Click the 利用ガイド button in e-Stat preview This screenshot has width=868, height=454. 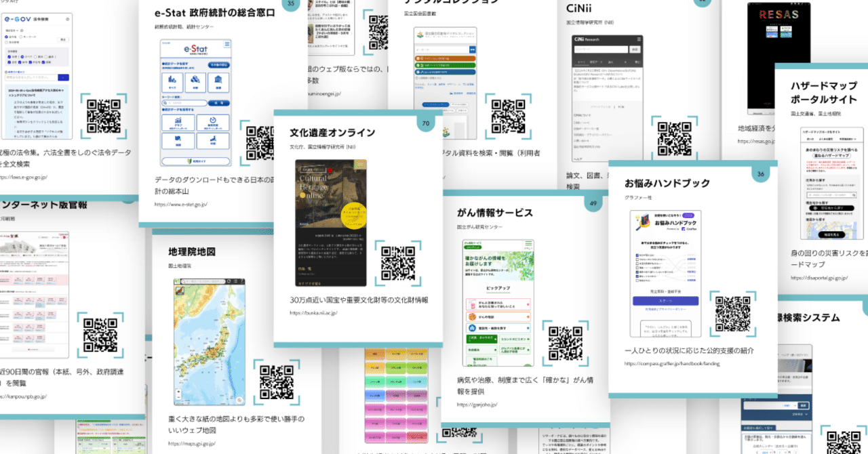tap(195, 161)
